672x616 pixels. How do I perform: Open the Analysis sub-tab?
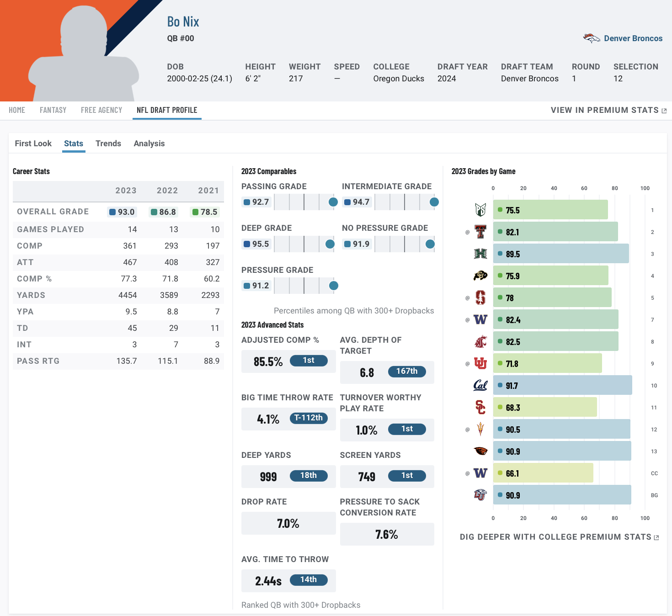(x=149, y=143)
